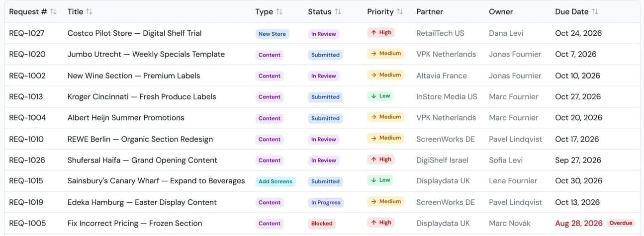Click High priority badge on REQ-1027
Screen dimensions: 644x236
point(381,33)
